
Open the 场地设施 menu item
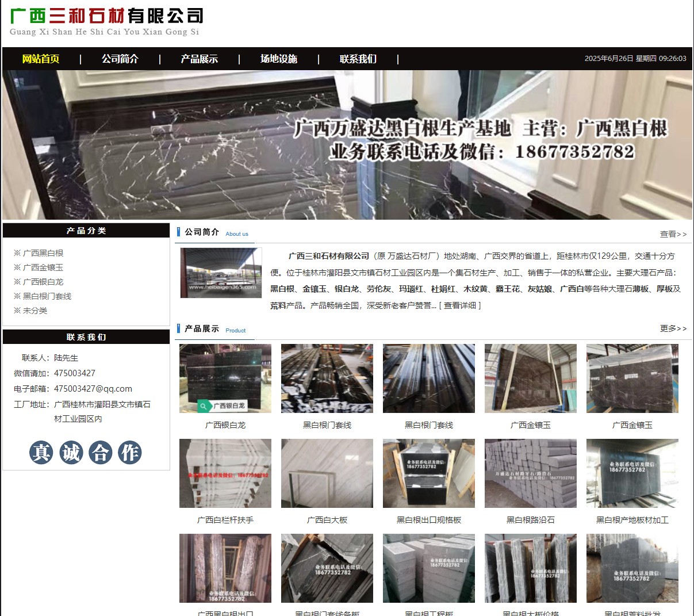(278, 59)
